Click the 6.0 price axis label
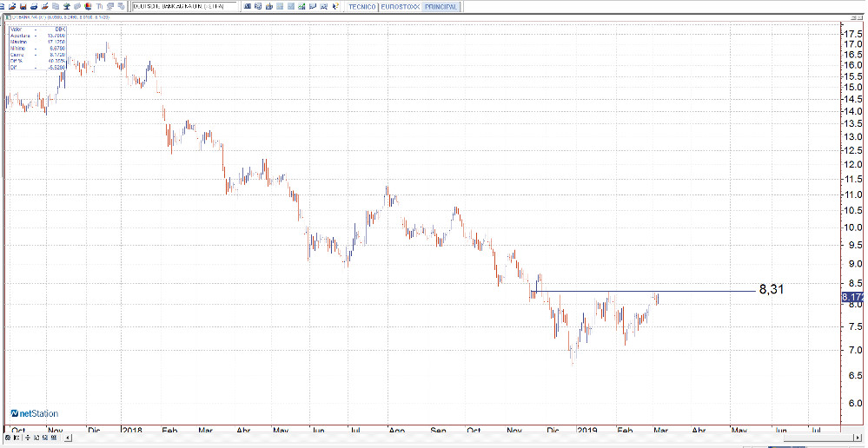 pyautogui.click(x=856, y=404)
